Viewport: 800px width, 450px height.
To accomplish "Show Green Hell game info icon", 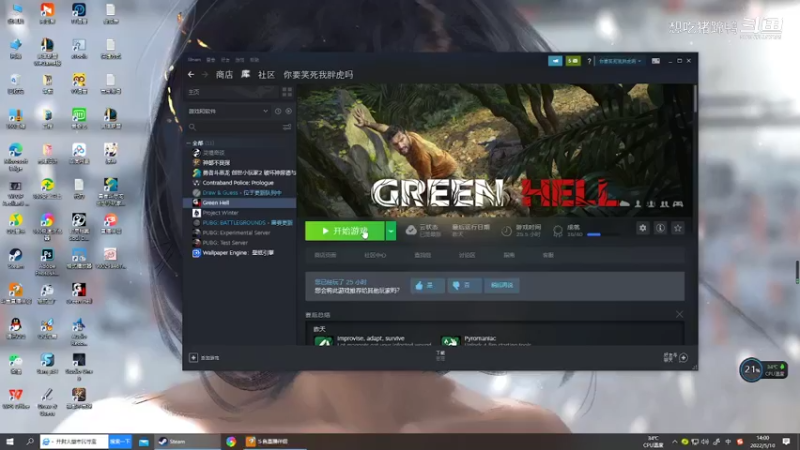I will 660,228.
